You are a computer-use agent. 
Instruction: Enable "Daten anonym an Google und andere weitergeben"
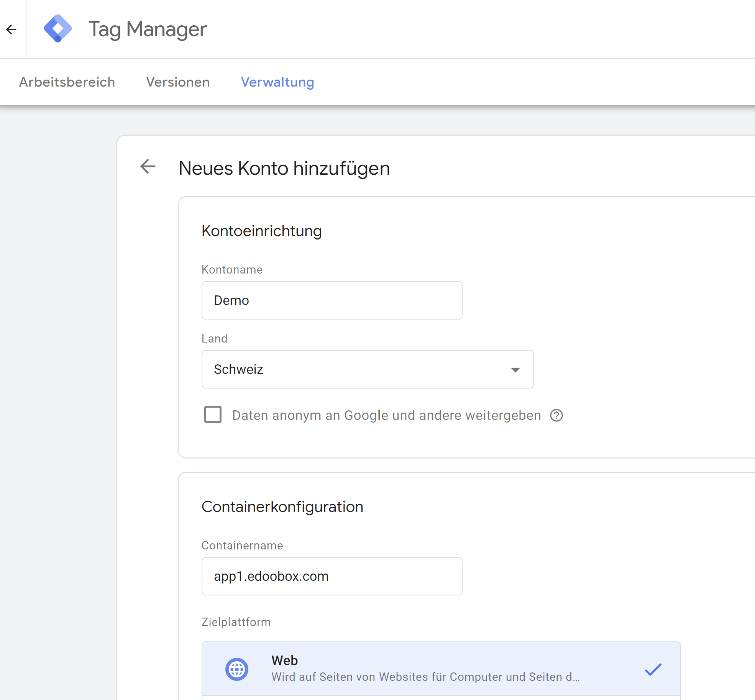(x=212, y=414)
